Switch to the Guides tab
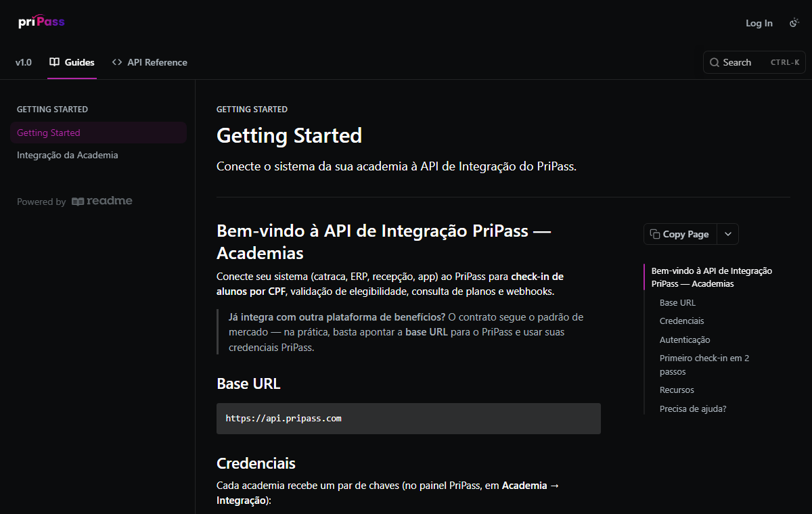This screenshot has width=812, height=514. 72,62
